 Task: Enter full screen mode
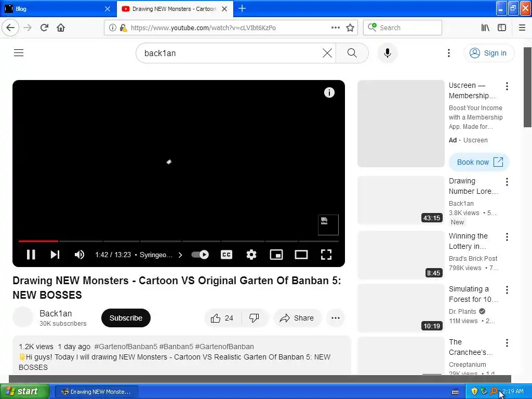click(x=326, y=255)
